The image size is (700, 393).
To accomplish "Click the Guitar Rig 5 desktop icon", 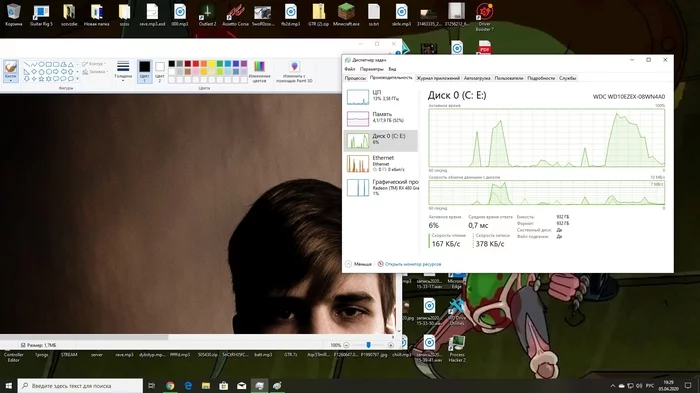I will coord(41,14).
